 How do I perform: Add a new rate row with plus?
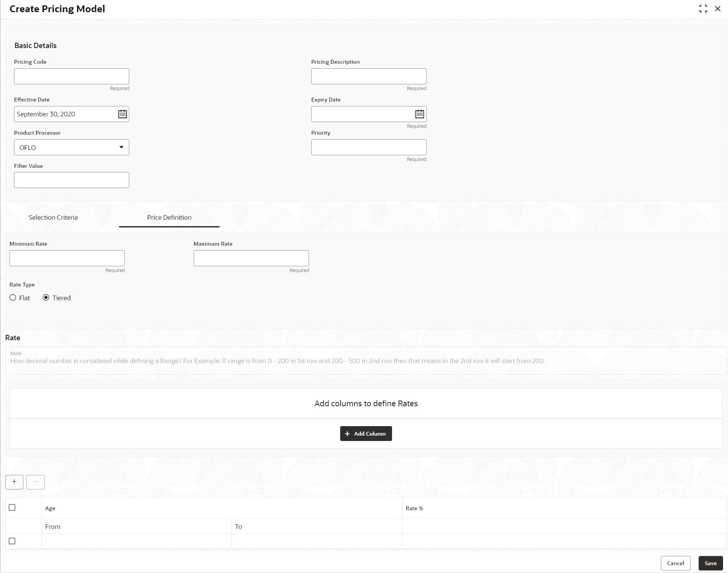(14, 482)
